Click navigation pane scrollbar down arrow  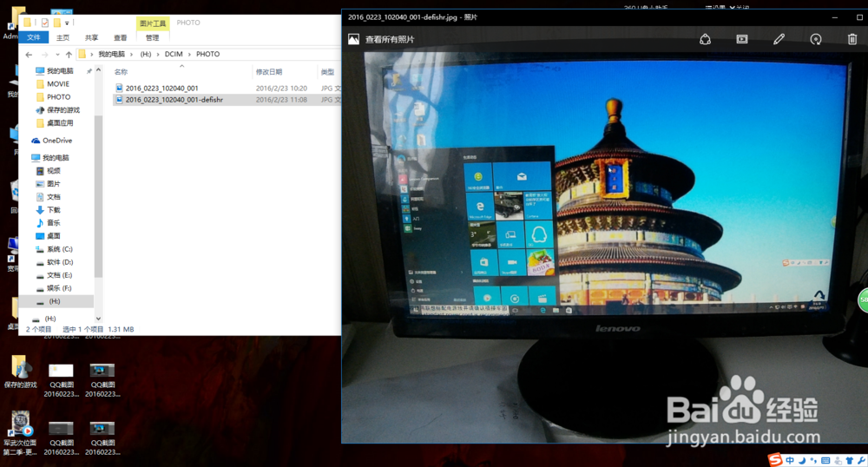pyautogui.click(x=99, y=319)
